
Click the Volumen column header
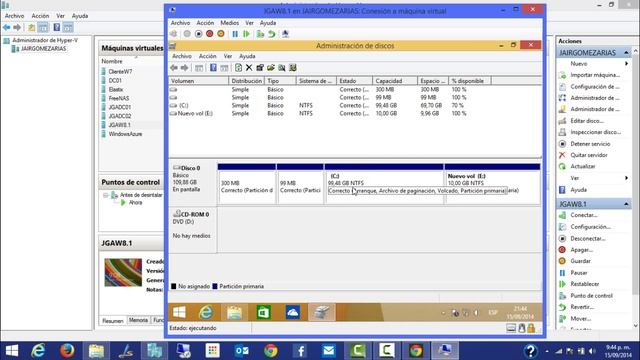tap(199, 81)
